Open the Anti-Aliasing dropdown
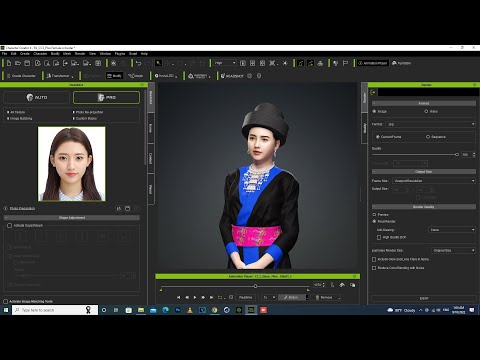The height and width of the screenshot is (360, 480). (452, 230)
